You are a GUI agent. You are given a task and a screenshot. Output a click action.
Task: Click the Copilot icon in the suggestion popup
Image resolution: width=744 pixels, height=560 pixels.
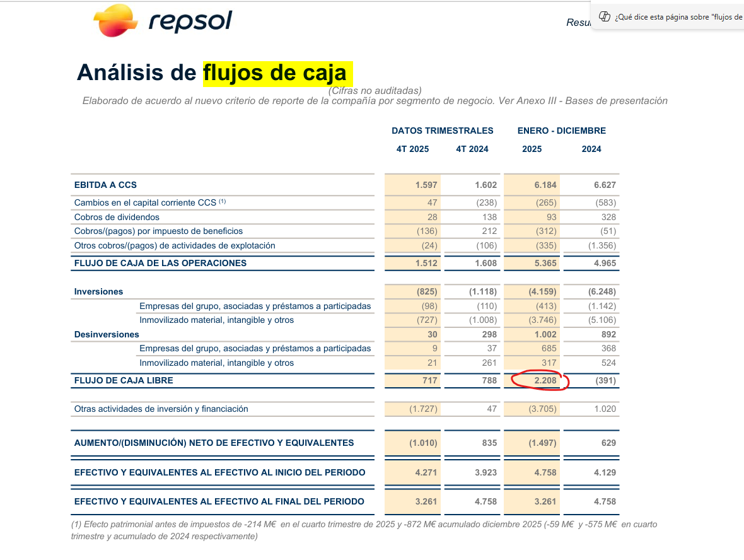pos(604,17)
